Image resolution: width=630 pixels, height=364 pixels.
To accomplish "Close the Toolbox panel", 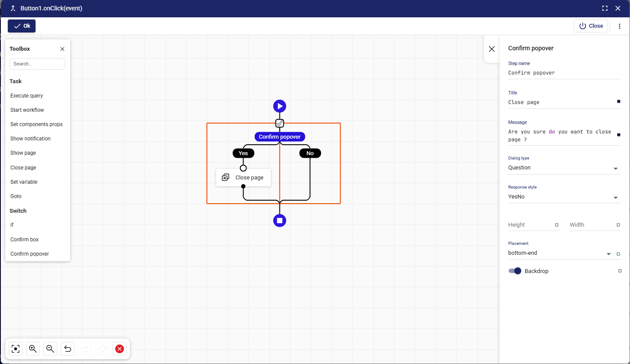I will click(x=62, y=49).
